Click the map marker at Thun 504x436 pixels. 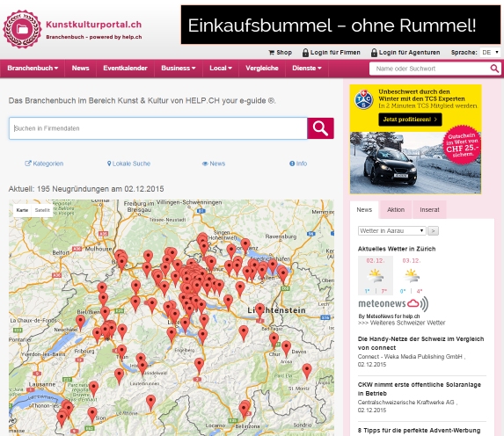[x=121, y=352]
